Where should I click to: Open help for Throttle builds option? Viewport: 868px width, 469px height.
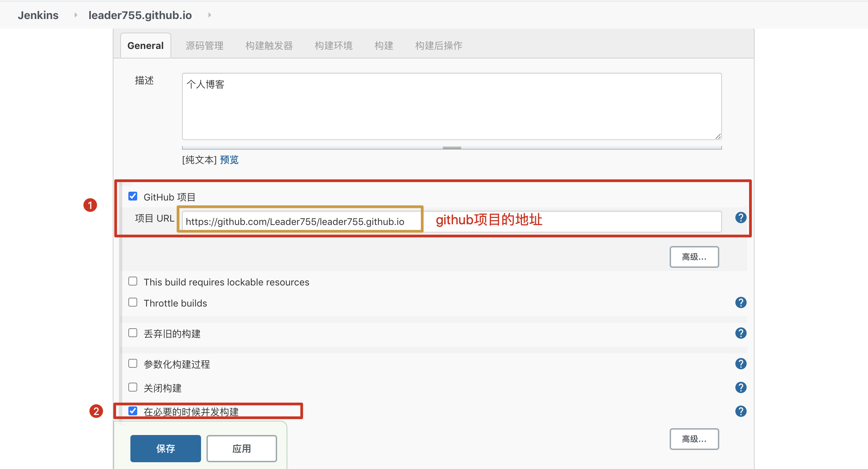(x=740, y=302)
